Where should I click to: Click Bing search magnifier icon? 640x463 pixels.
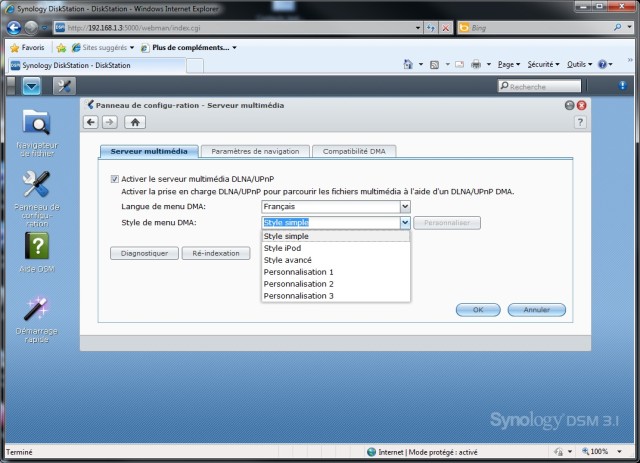tap(618, 27)
